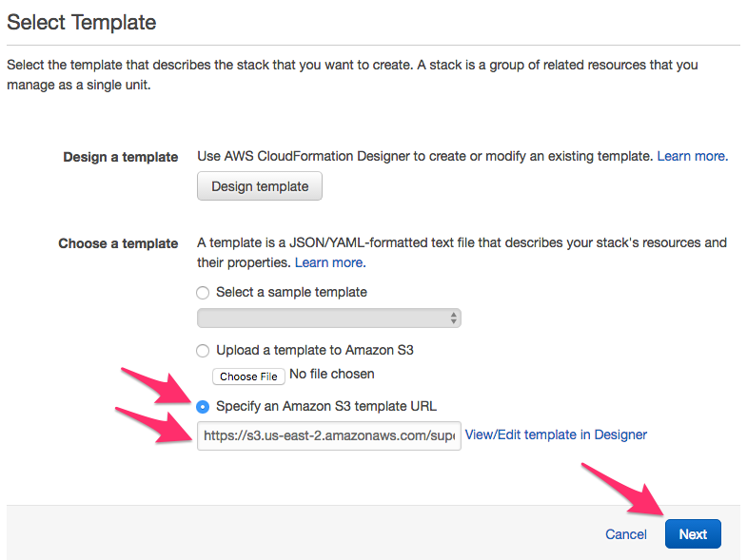Choose the Select a sample template radio option
The width and height of the screenshot is (747, 560).
203,293
